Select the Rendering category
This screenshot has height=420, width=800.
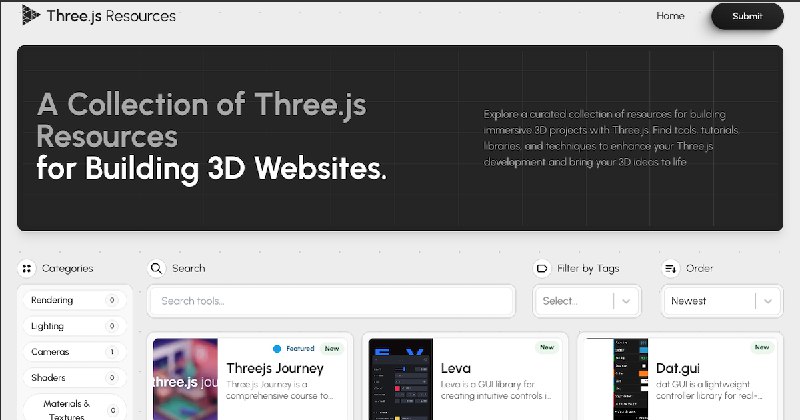coord(74,300)
